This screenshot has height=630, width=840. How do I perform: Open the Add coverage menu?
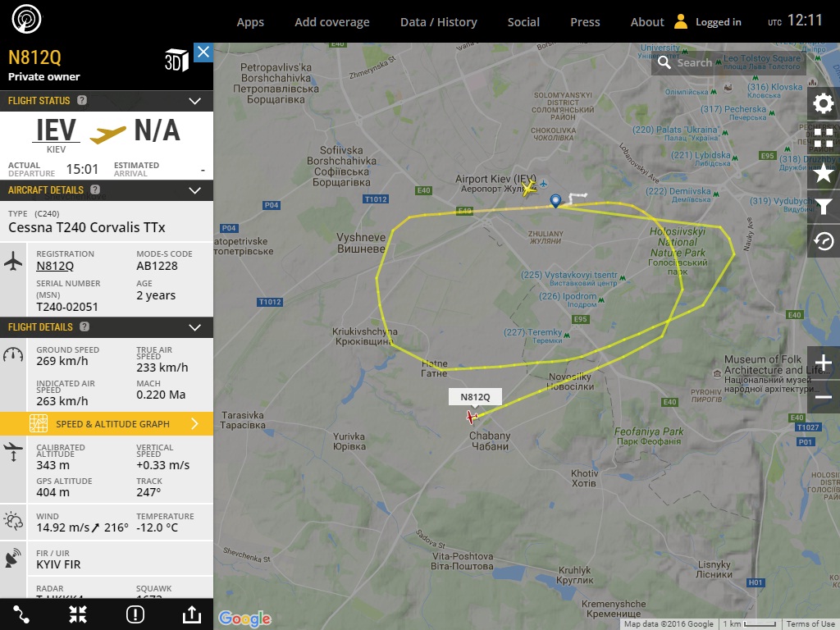tap(332, 22)
